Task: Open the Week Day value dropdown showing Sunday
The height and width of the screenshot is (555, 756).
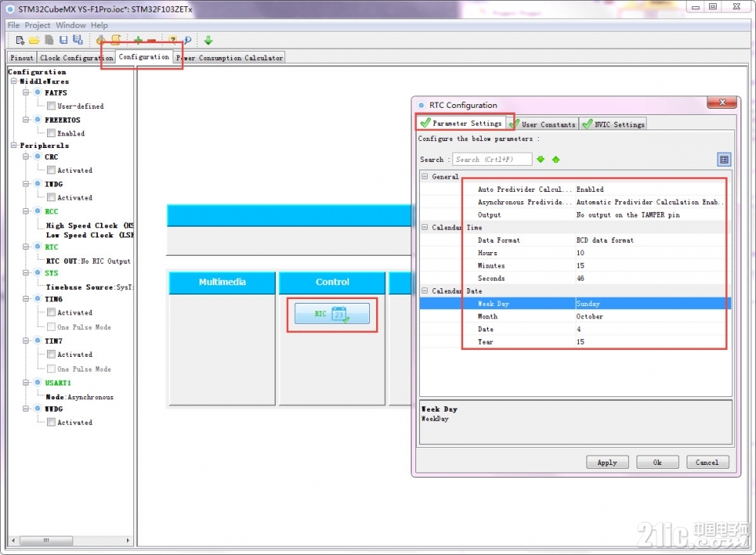Action: click(x=653, y=303)
